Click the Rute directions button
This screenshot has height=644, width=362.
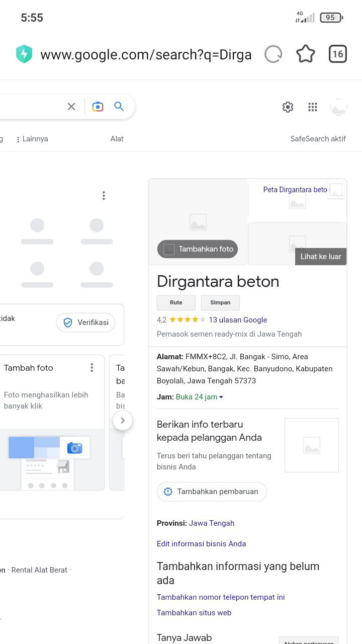click(176, 303)
